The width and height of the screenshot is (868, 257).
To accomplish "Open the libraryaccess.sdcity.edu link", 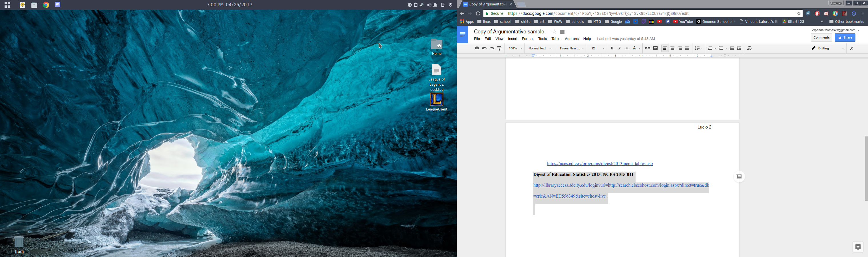I will 621,191.
